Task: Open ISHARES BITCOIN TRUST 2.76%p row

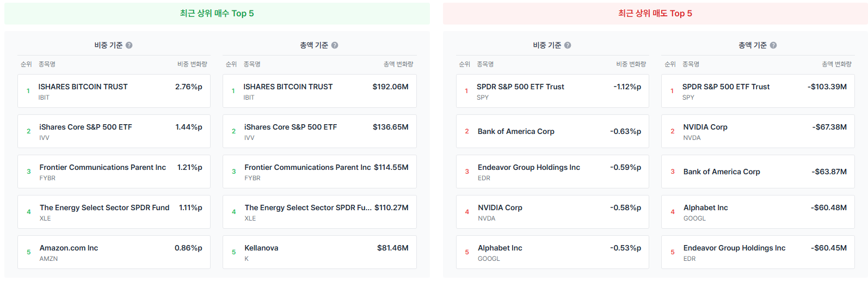Action: 114,91
